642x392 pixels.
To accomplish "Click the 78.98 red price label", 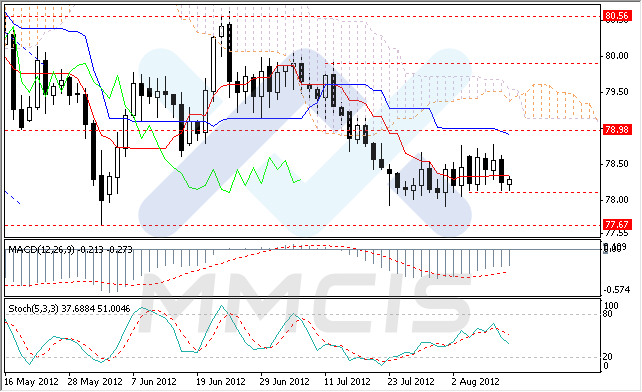I will 617,130.
